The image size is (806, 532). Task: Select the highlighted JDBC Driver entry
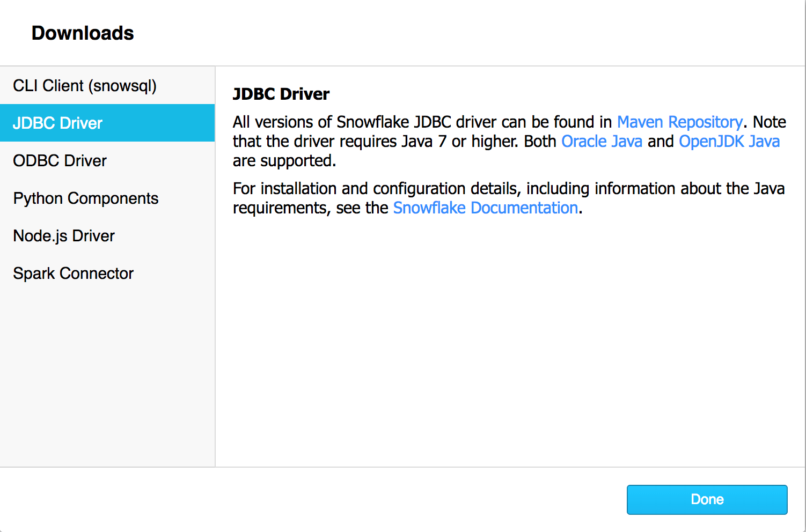(x=57, y=123)
